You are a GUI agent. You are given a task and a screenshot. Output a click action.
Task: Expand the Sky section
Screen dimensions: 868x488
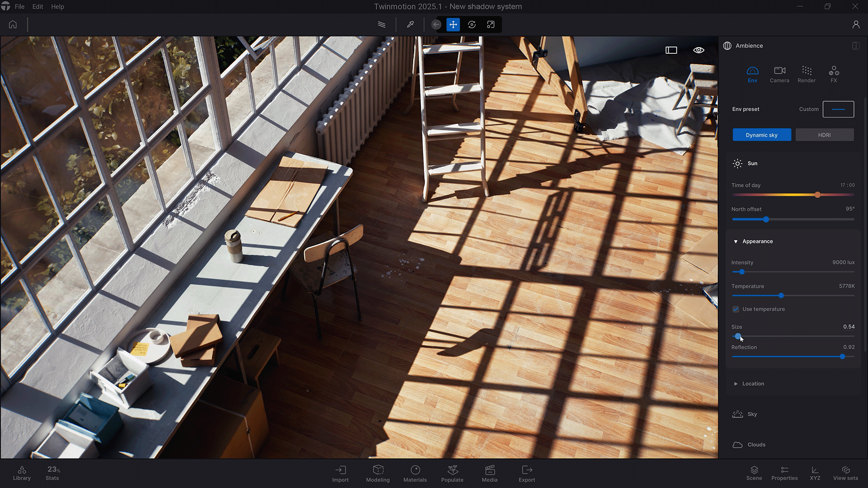752,414
